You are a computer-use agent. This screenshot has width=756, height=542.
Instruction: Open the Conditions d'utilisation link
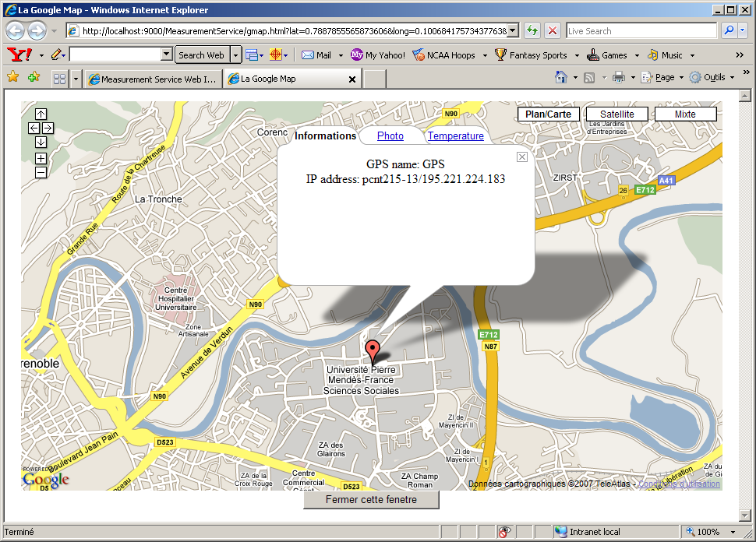(x=679, y=484)
